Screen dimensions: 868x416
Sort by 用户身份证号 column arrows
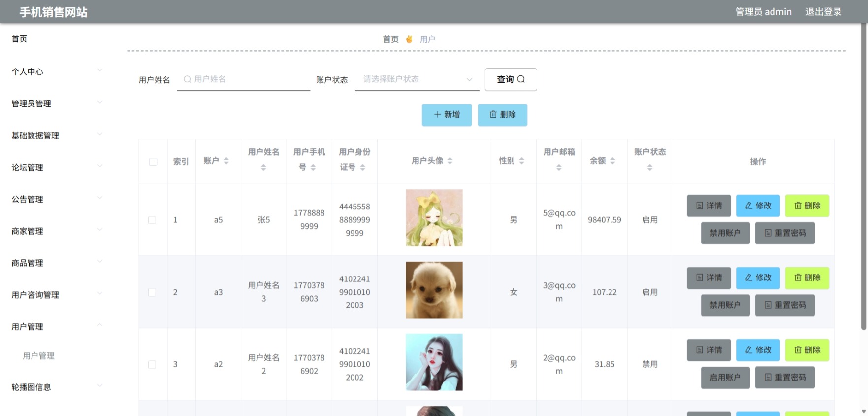pyautogui.click(x=362, y=167)
